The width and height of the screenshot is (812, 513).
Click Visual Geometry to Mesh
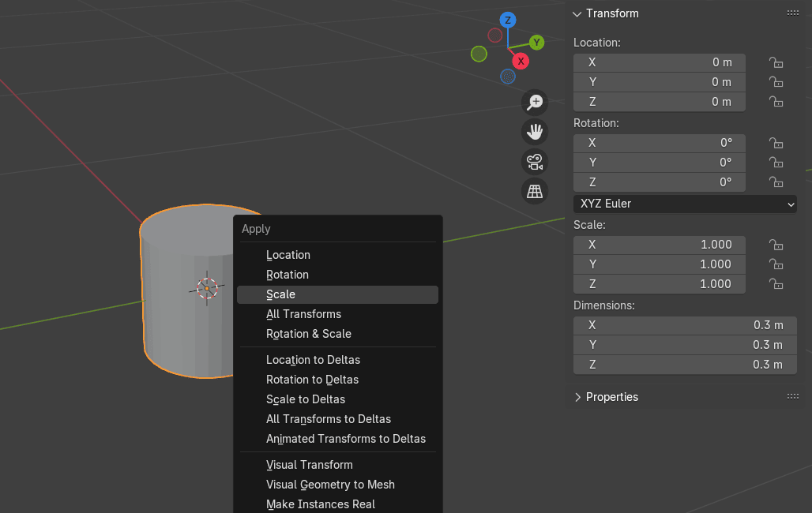click(x=330, y=485)
